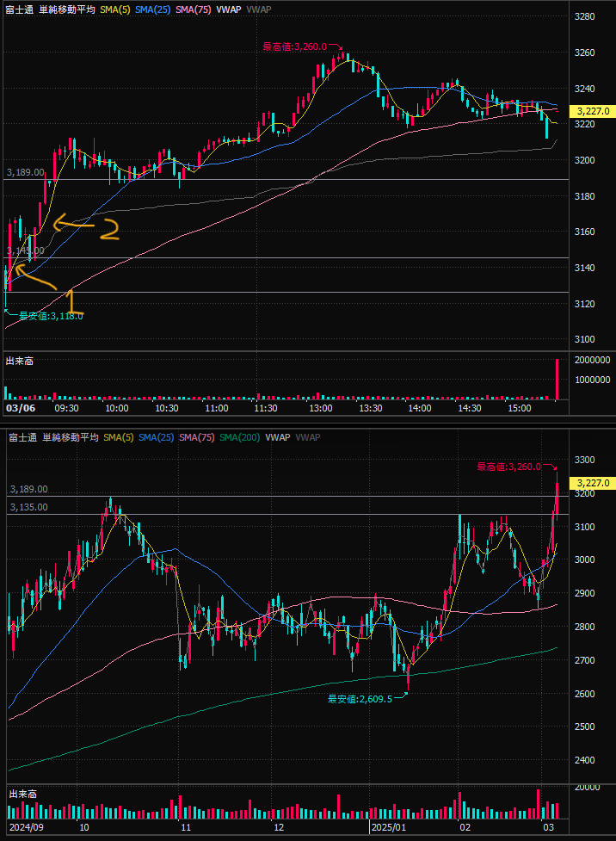Click the 11:30 time axis label

click(x=266, y=408)
